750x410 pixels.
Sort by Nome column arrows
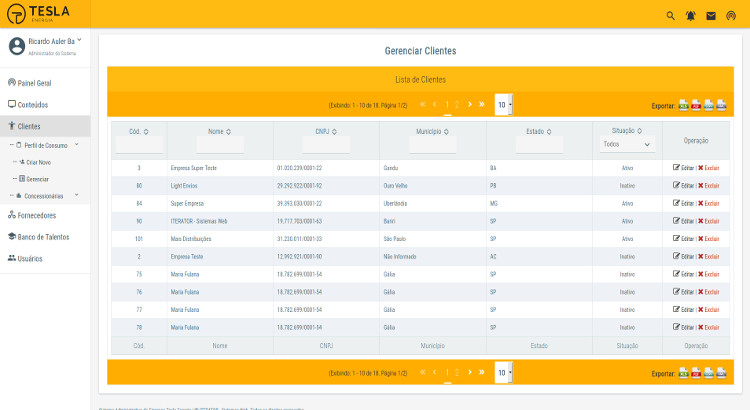tap(229, 132)
